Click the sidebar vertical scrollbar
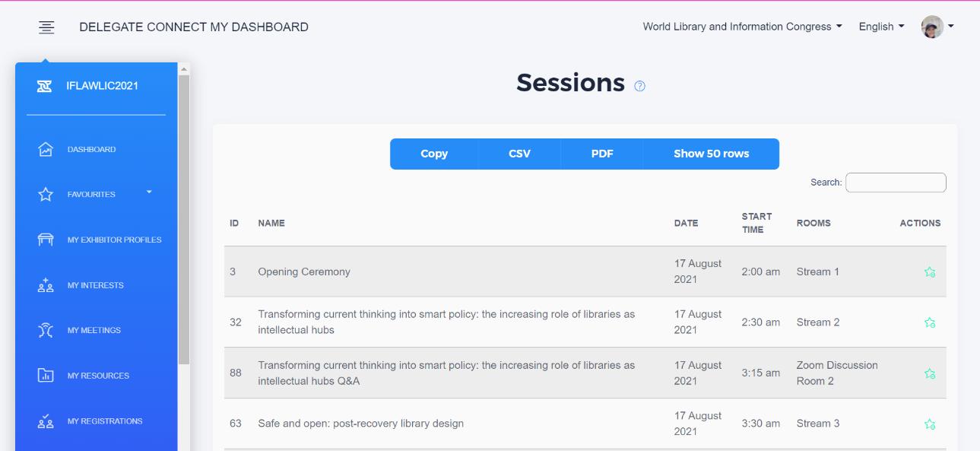Screen dimensions: 980x451 click(184, 219)
